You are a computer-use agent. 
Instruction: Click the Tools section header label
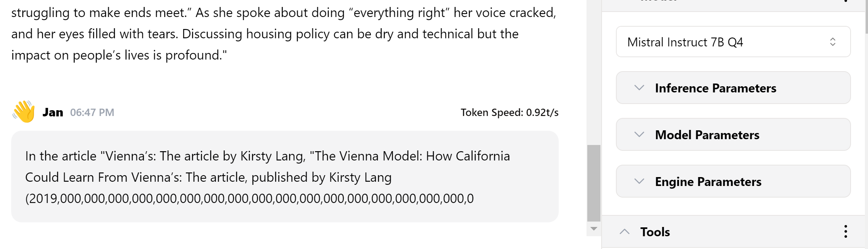(655, 232)
